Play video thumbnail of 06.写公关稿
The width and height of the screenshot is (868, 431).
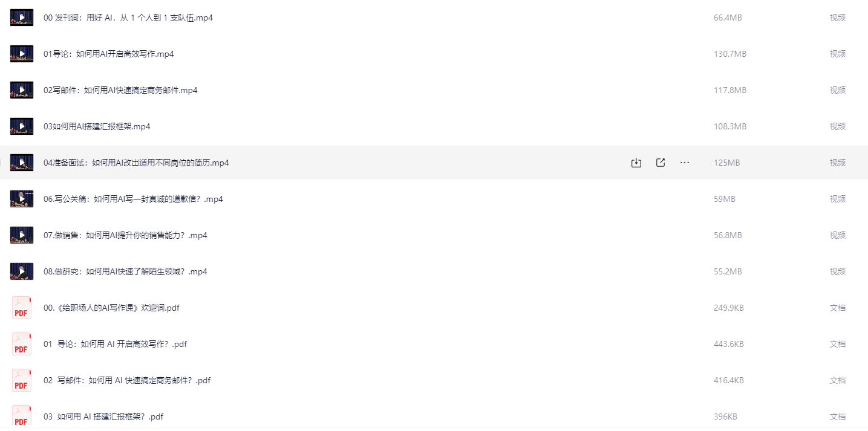(x=22, y=199)
